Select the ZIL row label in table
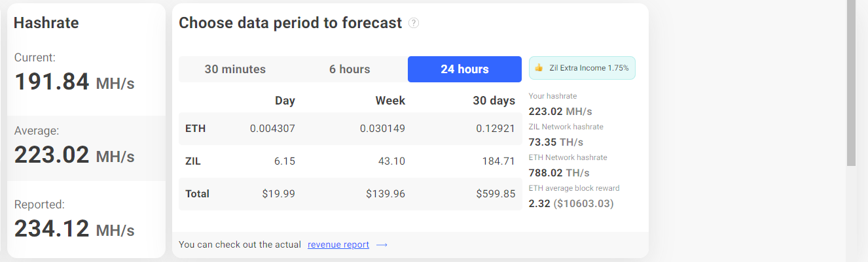This screenshot has width=868, height=262. pos(193,161)
